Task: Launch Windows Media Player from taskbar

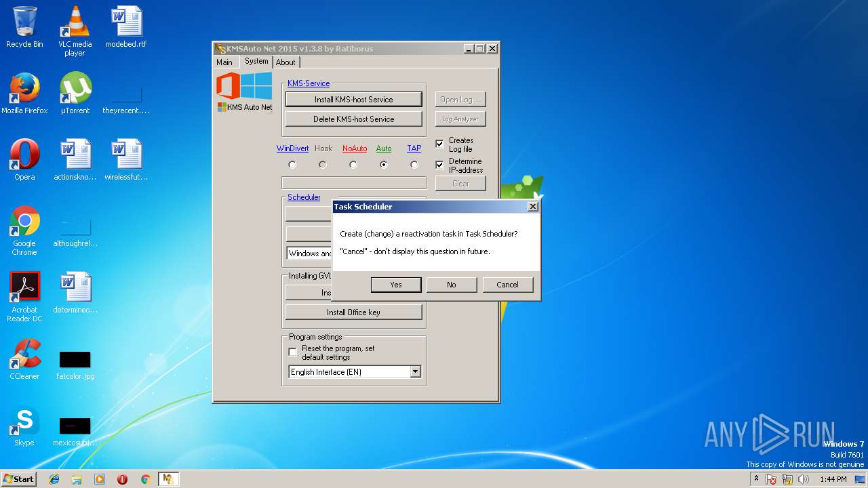Action: (x=100, y=479)
